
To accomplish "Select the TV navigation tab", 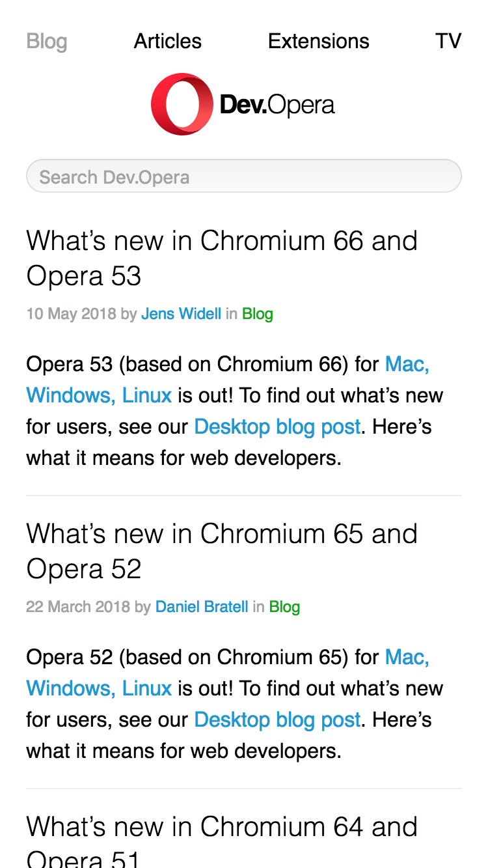I will (448, 41).
